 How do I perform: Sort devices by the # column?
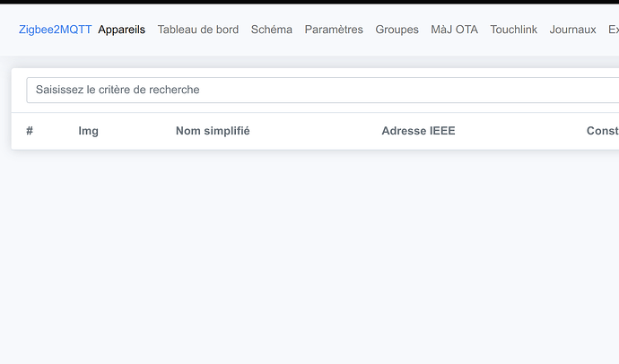(30, 131)
